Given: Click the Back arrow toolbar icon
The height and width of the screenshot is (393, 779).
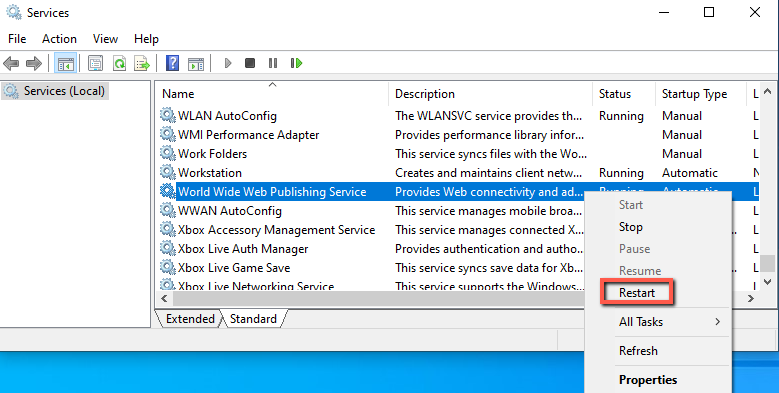Looking at the screenshot, I should [x=11, y=63].
